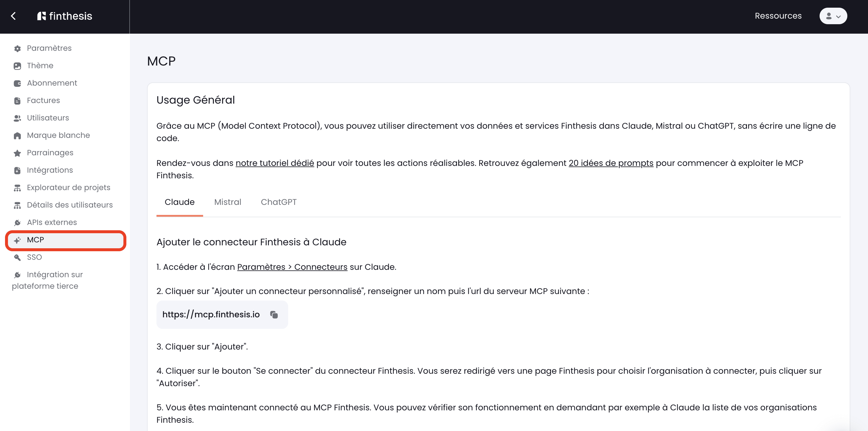868x431 pixels.
Task: Click the back arrow icon
Action: (x=14, y=16)
